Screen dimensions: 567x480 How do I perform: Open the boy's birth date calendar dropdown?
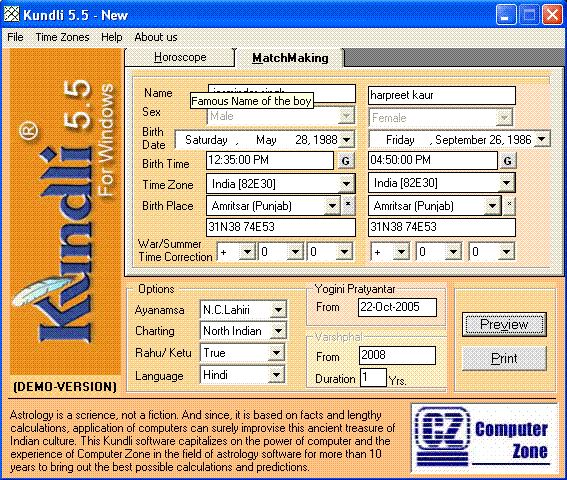tap(347, 140)
